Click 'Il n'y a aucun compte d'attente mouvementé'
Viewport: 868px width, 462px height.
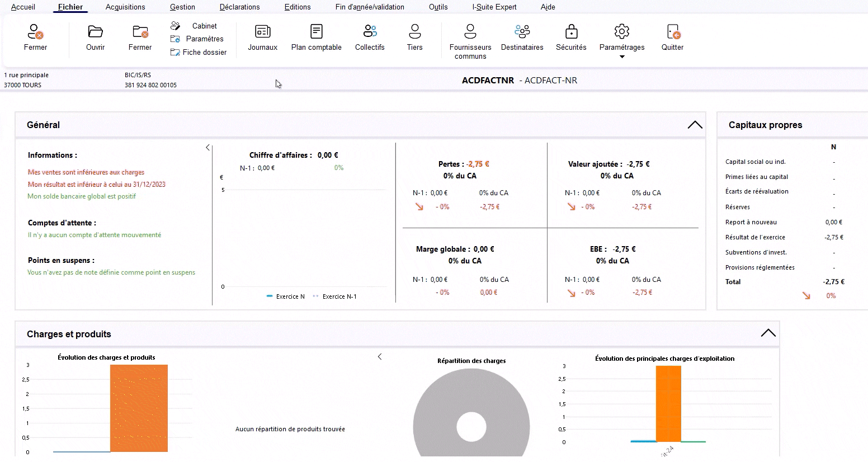pyautogui.click(x=95, y=235)
